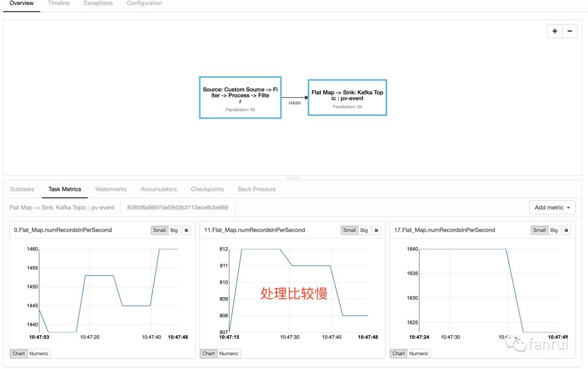Open the Configuration tab
The width and height of the screenshot is (588, 369).
[x=144, y=3]
